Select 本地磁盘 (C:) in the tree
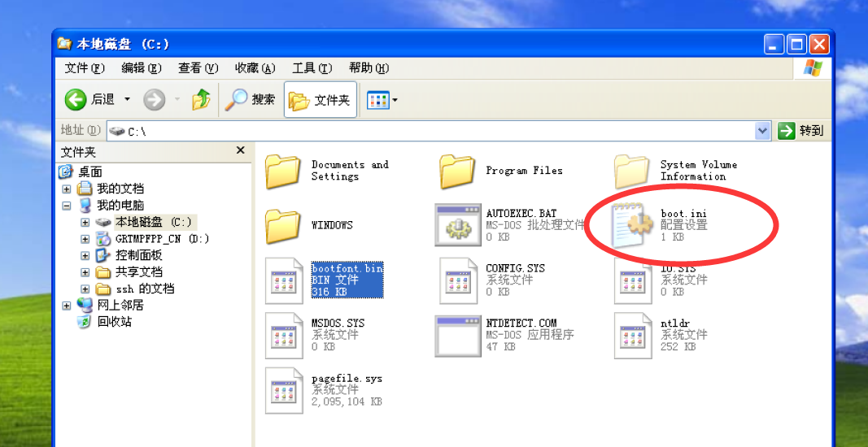Screen dimensions: 868x447 (155, 223)
